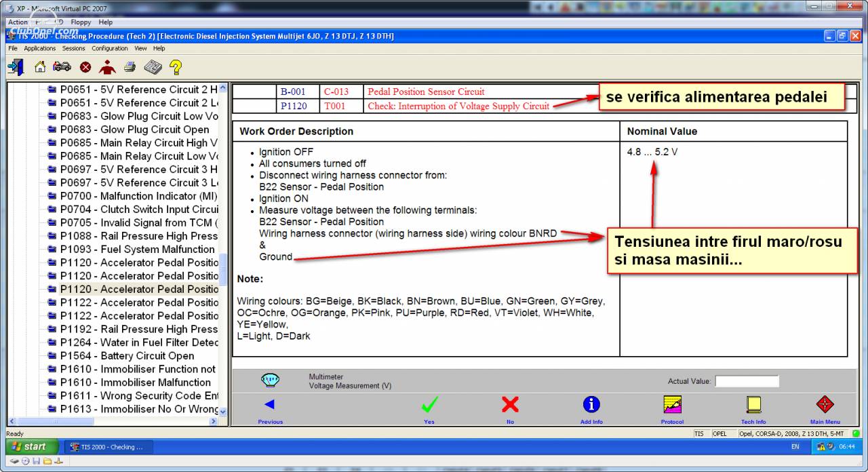Click the red stop/cancel toolbar icon

click(85, 67)
